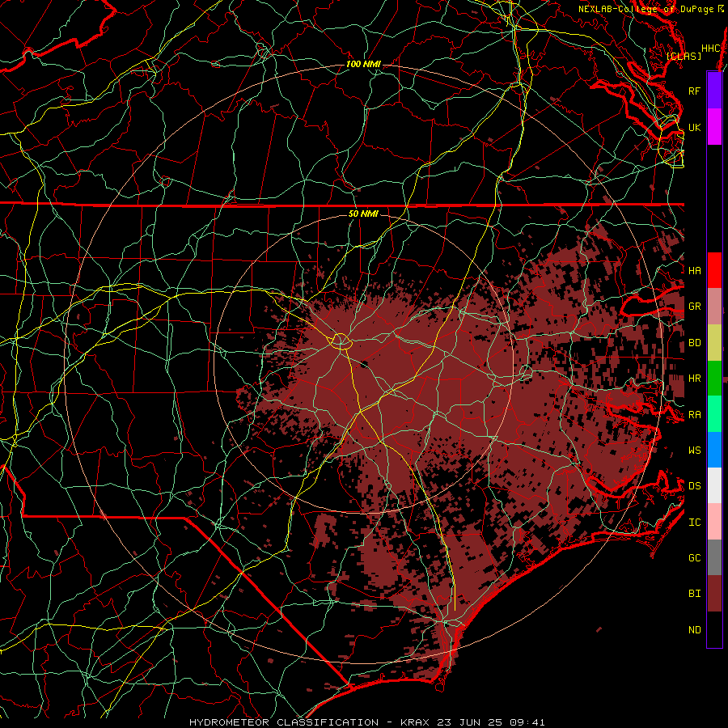The image size is (728, 728).
Task: Click the GC gray legend color block
Action: 714,557
